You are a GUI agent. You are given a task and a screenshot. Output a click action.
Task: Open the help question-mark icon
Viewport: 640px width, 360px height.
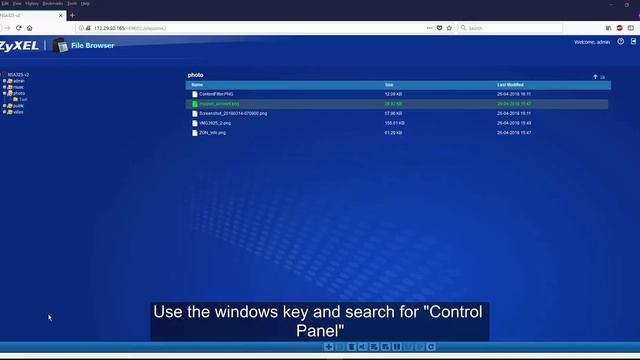pos(621,42)
